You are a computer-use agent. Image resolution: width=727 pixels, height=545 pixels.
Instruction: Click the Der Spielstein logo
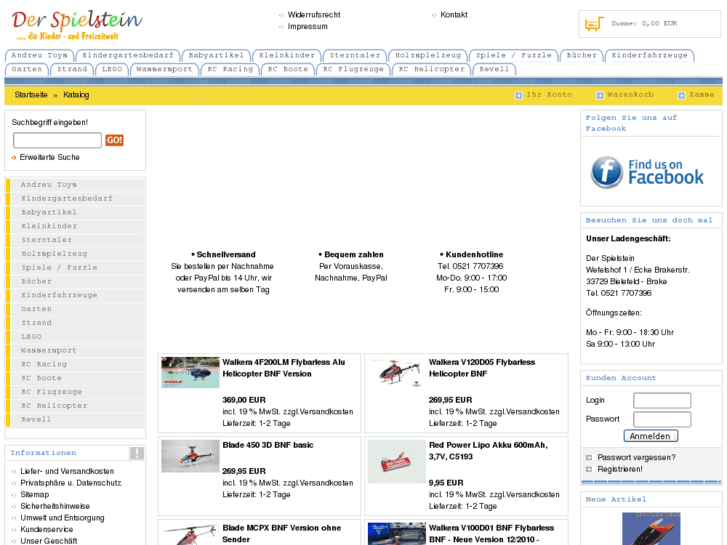tap(77, 25)
